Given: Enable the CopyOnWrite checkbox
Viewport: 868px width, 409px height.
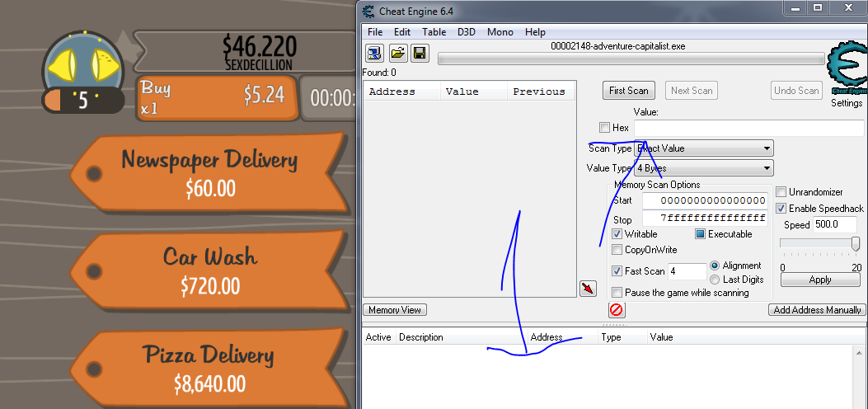Looking at the screenshot, I should point(617,250).
